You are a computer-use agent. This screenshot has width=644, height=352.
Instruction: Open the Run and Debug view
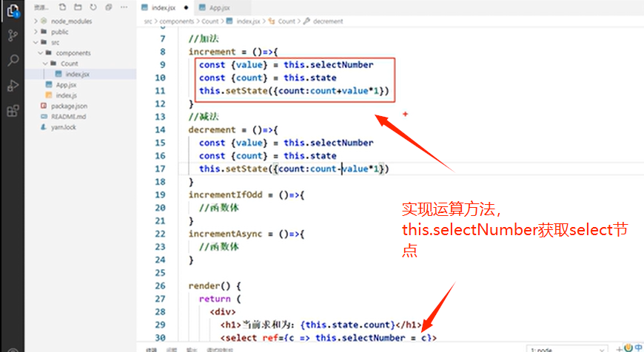(13, 85)
